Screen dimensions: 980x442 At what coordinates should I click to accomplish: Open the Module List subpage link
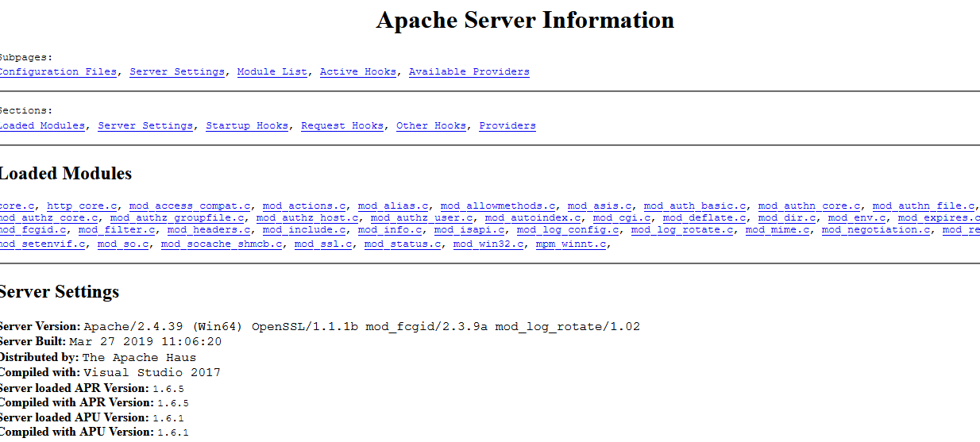[x=272, y=71]
